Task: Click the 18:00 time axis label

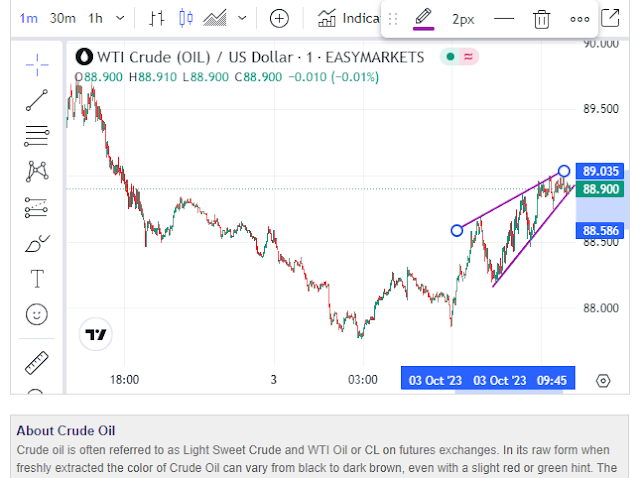Action: tap(124, 380)
